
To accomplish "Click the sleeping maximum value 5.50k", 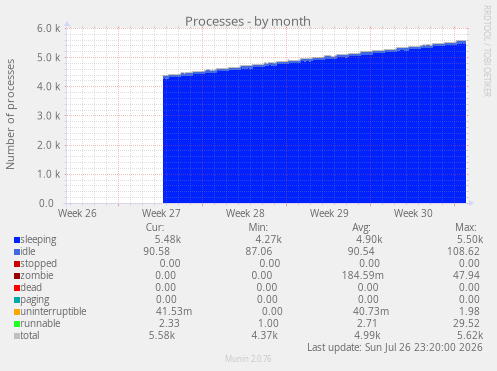I will point(470,239).
